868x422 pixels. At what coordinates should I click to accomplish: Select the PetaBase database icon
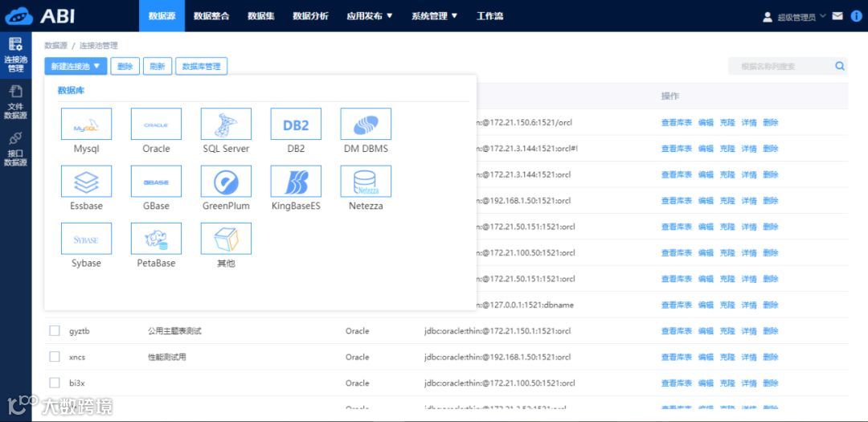point(156,239)
